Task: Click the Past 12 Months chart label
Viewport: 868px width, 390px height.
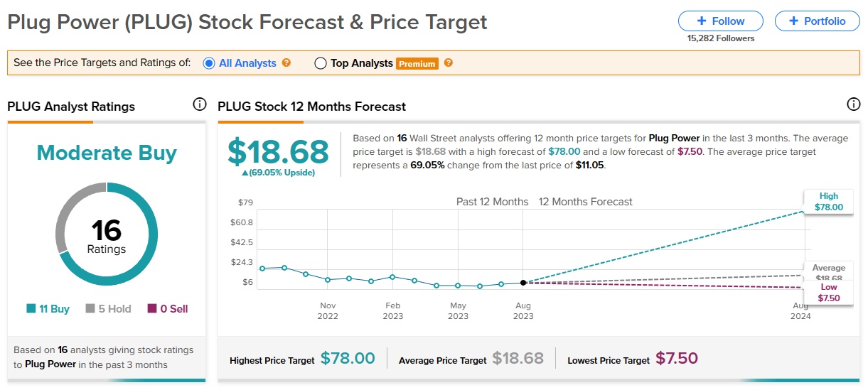Action: coord(492,202)
